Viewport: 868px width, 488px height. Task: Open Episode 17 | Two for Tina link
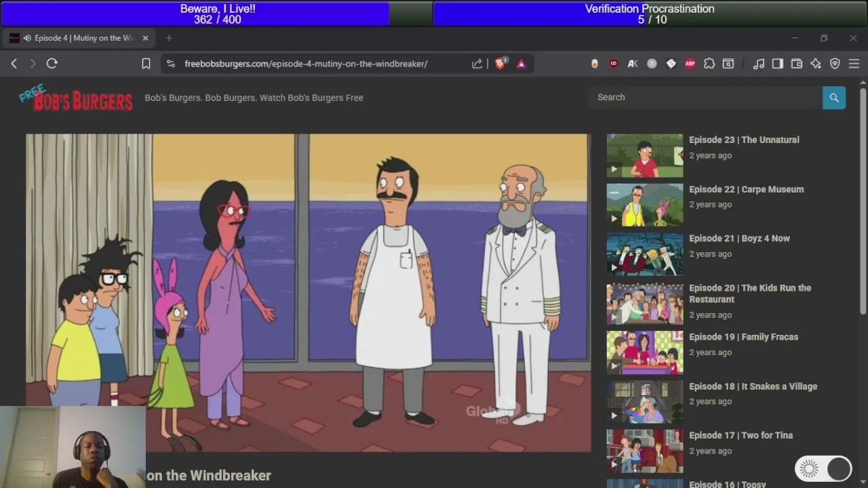point(741,435)
